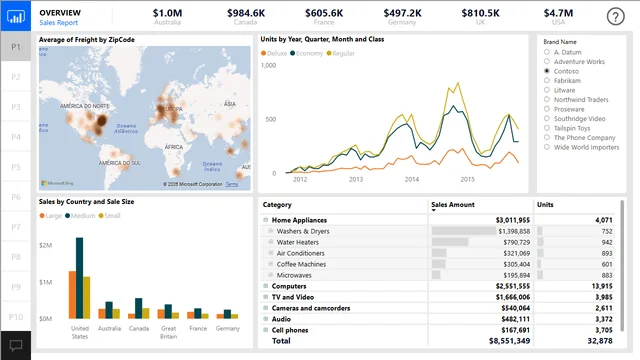Screen dimensions: 640x360
Task: Go to page tab P5
Action: click(x=16, y=167)
